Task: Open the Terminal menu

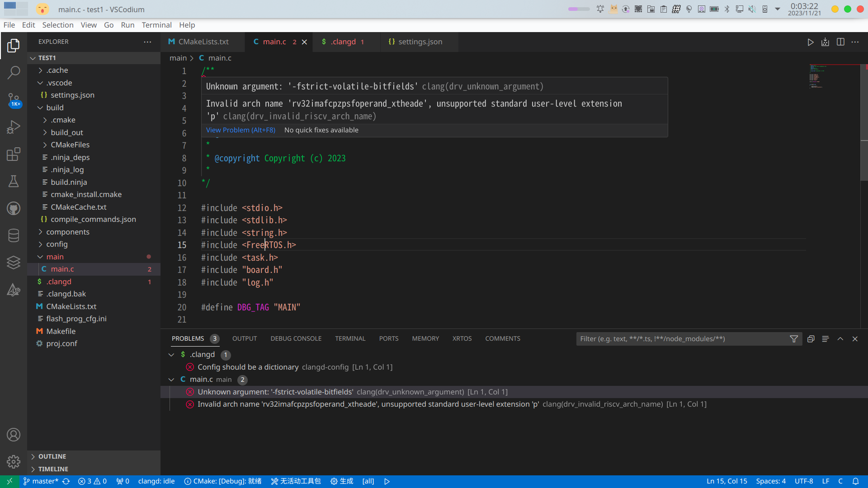Action: tap(156, 25)
